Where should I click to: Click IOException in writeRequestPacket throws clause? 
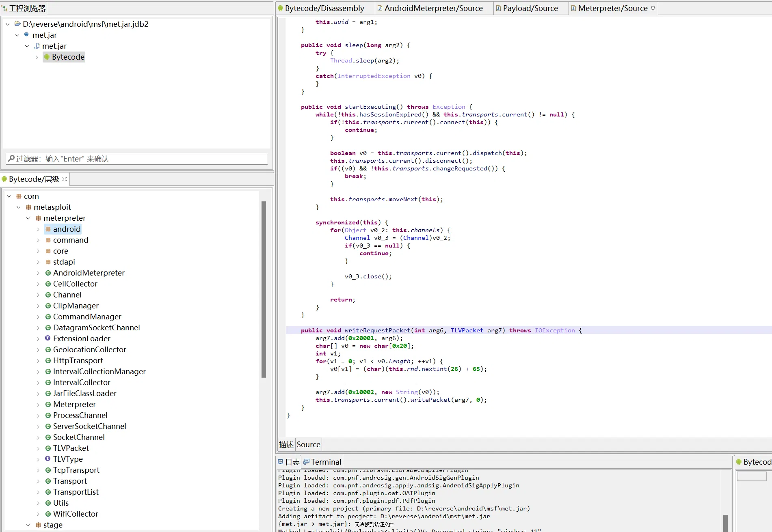[x=555, y=330]
